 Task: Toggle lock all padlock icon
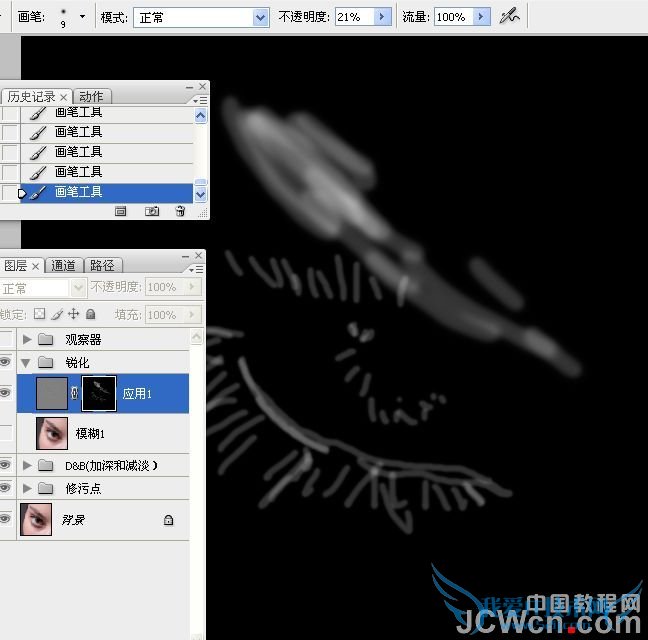click(x=91, y=314)
